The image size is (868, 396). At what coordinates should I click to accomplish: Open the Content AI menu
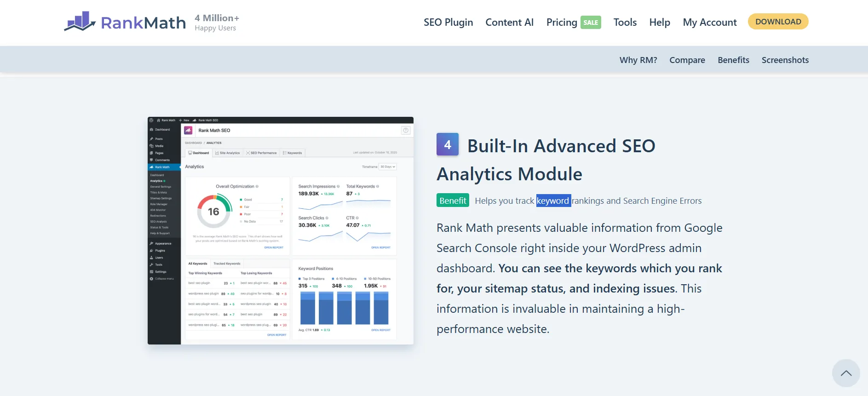[509, 22]
